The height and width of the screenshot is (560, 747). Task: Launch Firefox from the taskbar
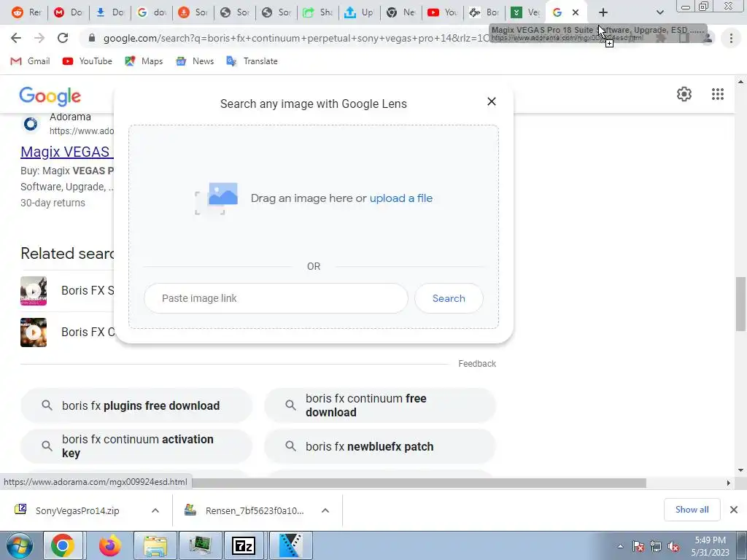point(109,545)
